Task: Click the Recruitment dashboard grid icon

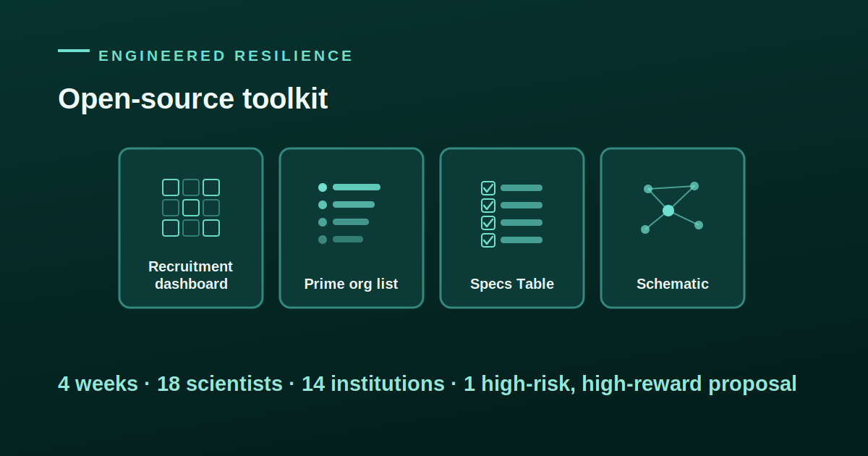Action: coord(191,208)
